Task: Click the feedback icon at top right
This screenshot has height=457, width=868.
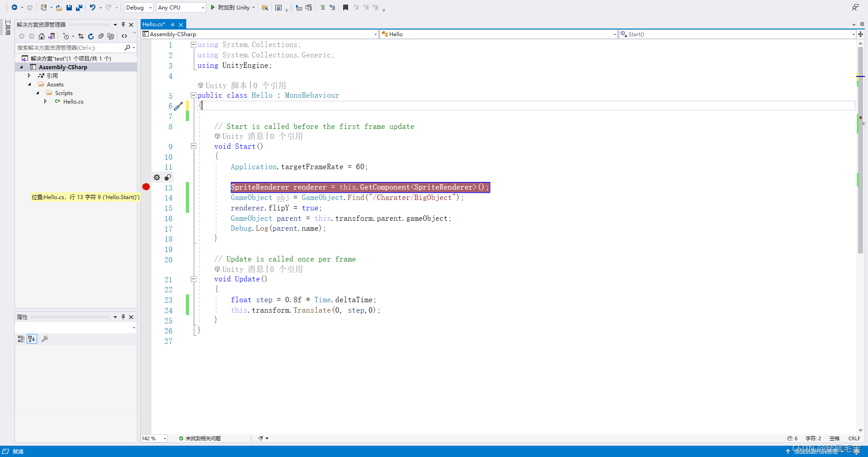Action: [x=855, y=7]
